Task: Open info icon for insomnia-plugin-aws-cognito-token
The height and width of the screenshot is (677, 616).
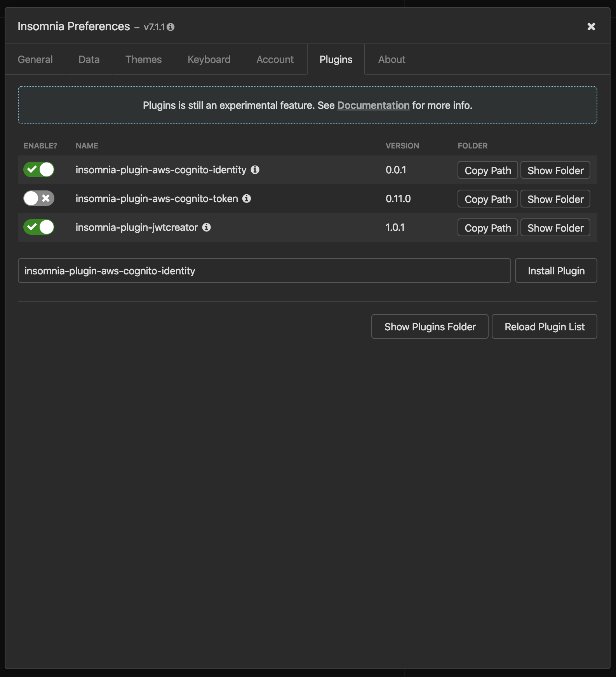Action: click(247, 198)
